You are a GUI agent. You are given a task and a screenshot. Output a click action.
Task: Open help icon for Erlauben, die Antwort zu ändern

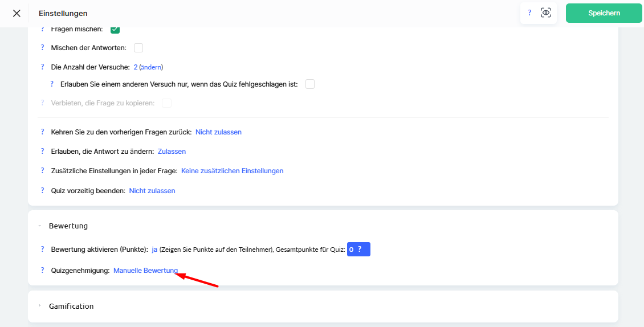[x=42, y=152]
